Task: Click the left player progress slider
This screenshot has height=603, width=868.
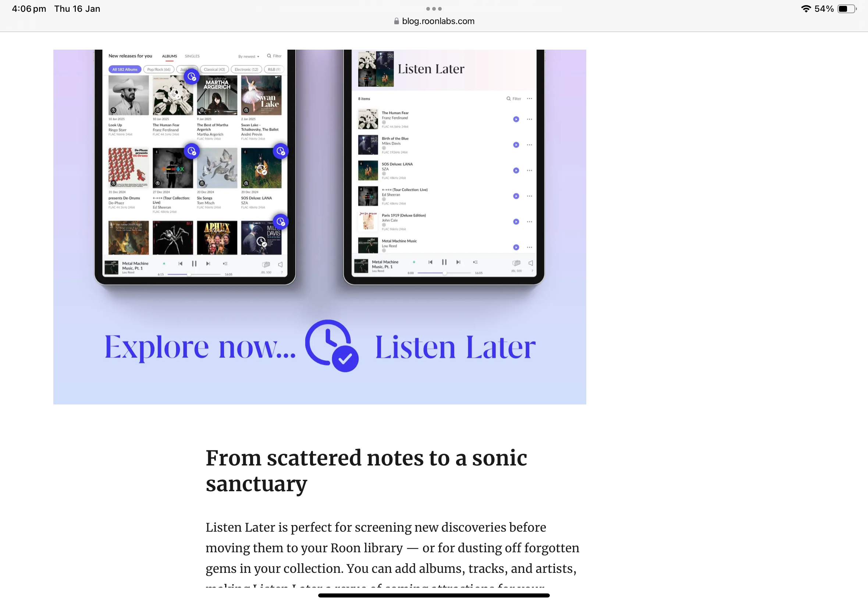Action: click(194, 274)
